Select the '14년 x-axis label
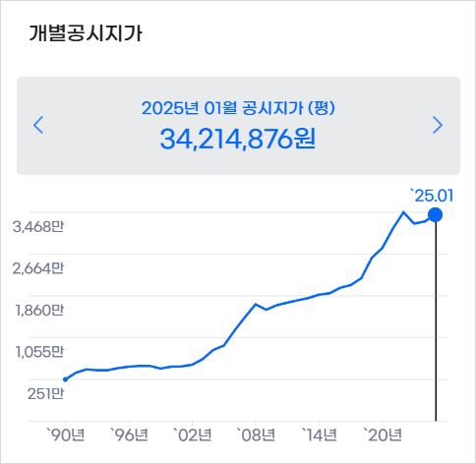Viewport: 476px width, 464px height. 320,435
